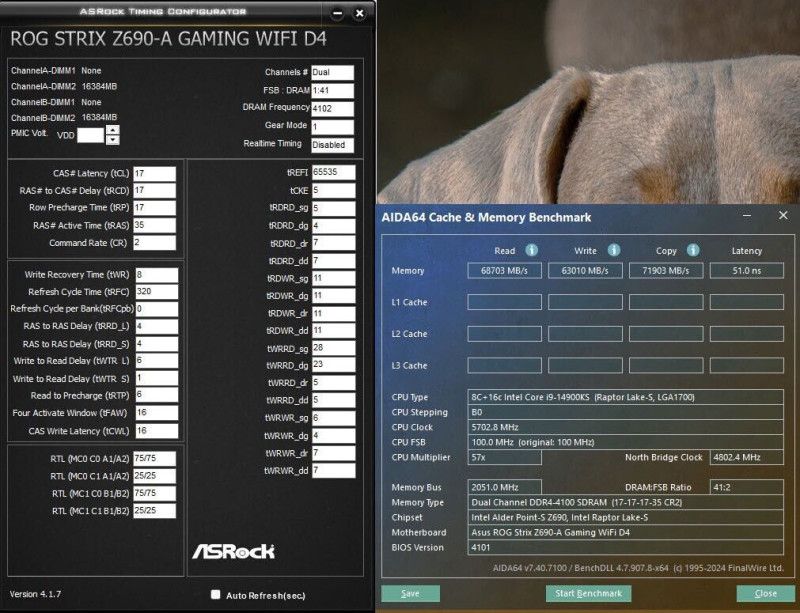The height and width of the screenshot is (613, 800).
Task: Enable the Auto Refresh(sec) checkbox
Action: click(215, 595)
